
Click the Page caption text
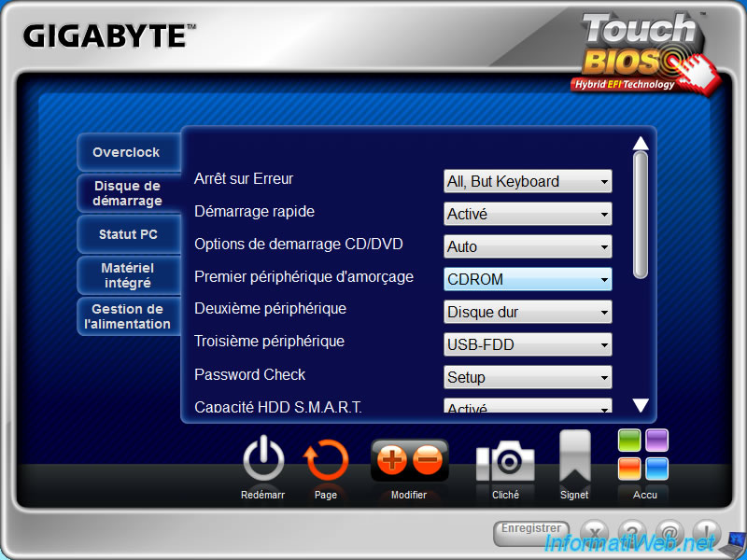click(326, 496)
